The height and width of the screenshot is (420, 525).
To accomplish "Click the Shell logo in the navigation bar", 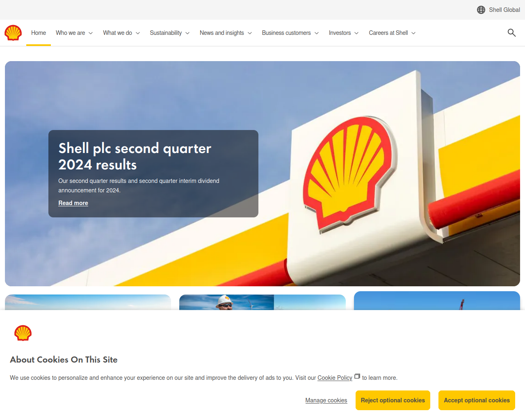I will (13, 33).
